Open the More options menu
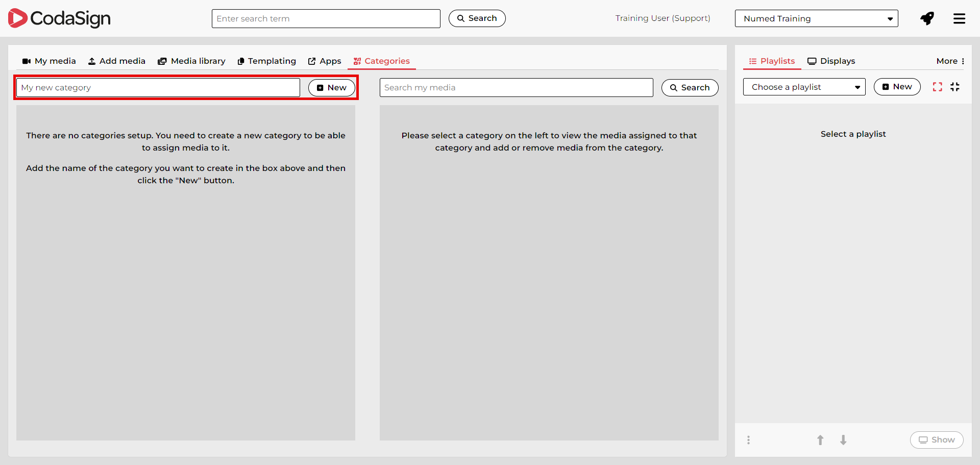This screenshot has height=465, width=980. tap(950, 61)
